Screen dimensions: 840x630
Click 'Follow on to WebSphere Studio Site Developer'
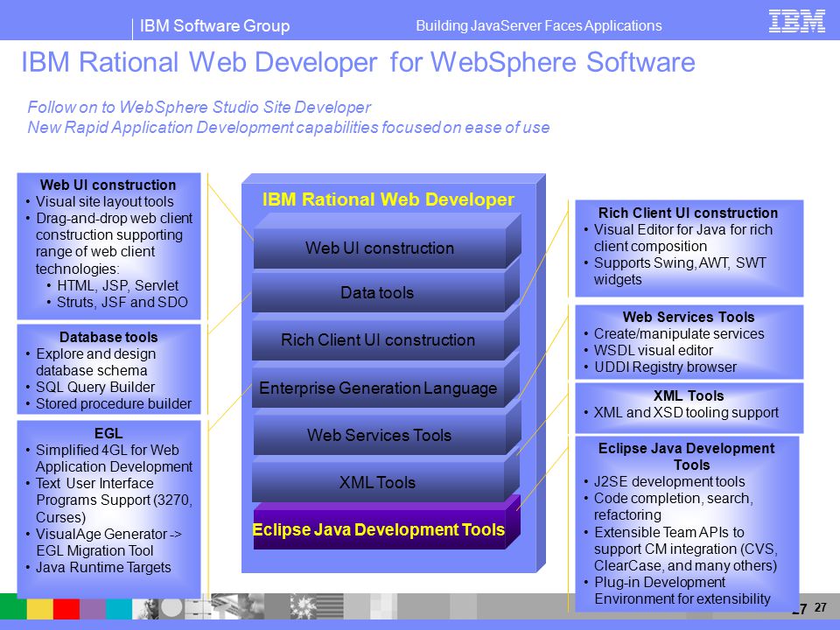pos(199,107)
